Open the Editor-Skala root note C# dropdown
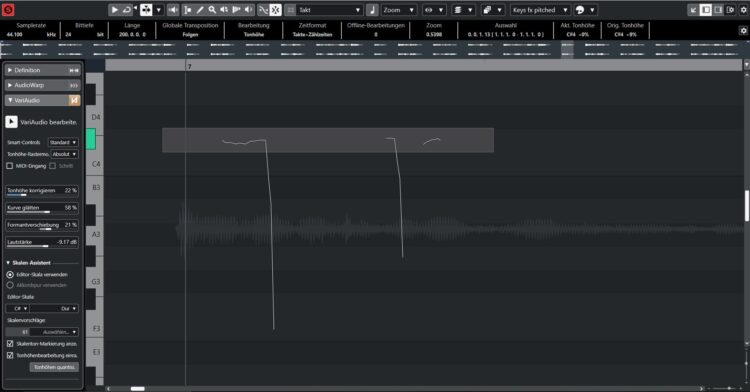 [17, 308]
